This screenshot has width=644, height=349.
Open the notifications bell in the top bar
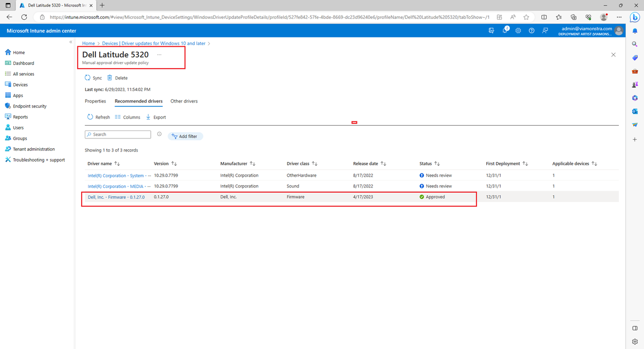[505, 31]
